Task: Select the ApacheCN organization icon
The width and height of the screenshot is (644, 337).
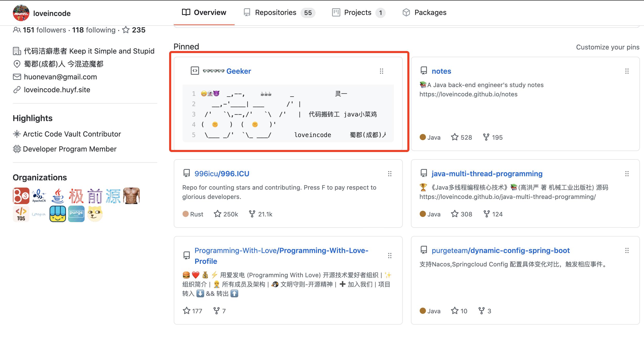Action: point(39,196)
